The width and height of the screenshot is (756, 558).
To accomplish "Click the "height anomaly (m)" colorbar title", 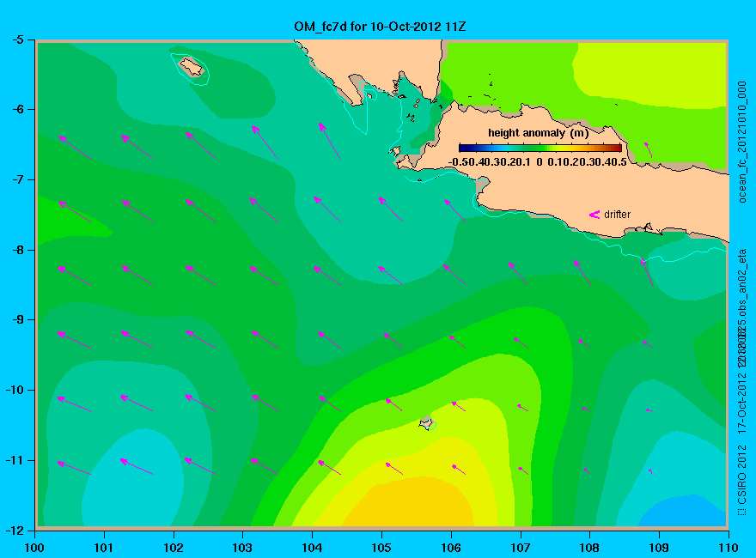I will click(x=538, y=133).
